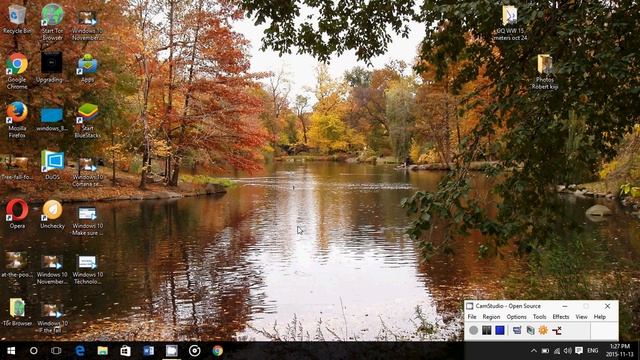This screenshot has width=640, height=360.
Task: Open the Windows Start menu
Action: (x=11, y=351)
